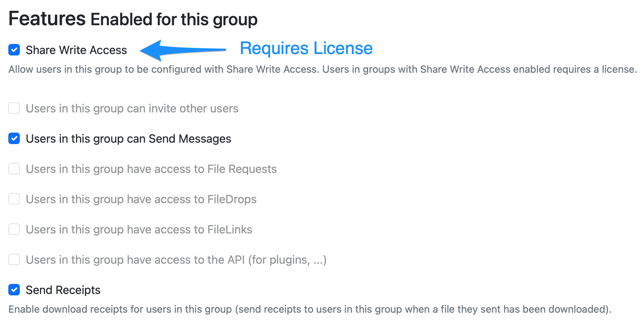The width and height of the screenshot is (644, 330).
Task: Click the Share Write Access description text
Action: pos(321,69)
